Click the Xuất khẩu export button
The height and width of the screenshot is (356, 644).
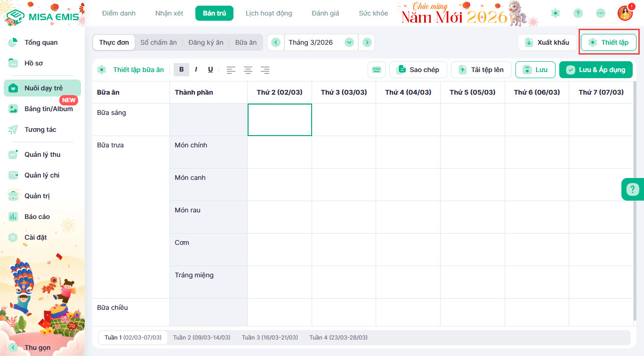pos(547,42)
